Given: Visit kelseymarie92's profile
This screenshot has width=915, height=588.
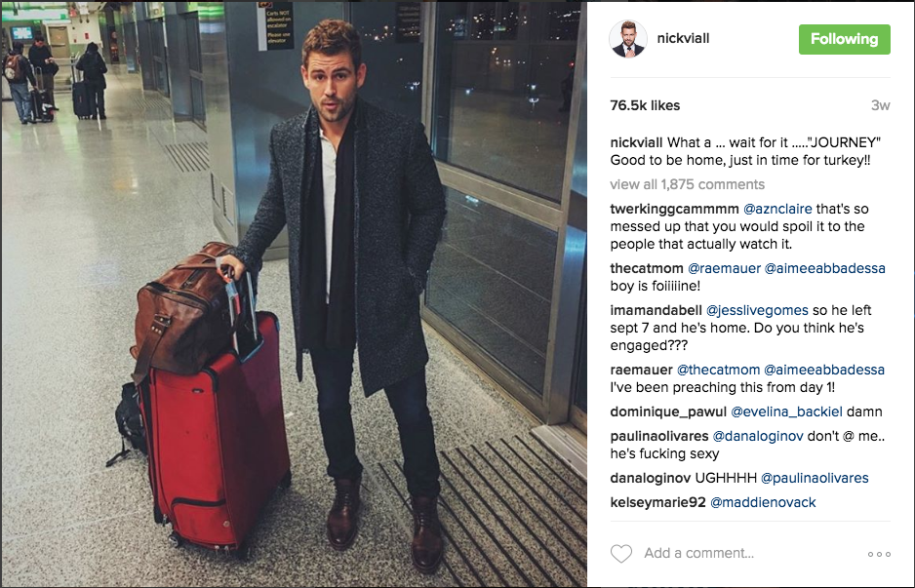Looking at the screenshot, I should pyautogui.click(x=657, y=502).
